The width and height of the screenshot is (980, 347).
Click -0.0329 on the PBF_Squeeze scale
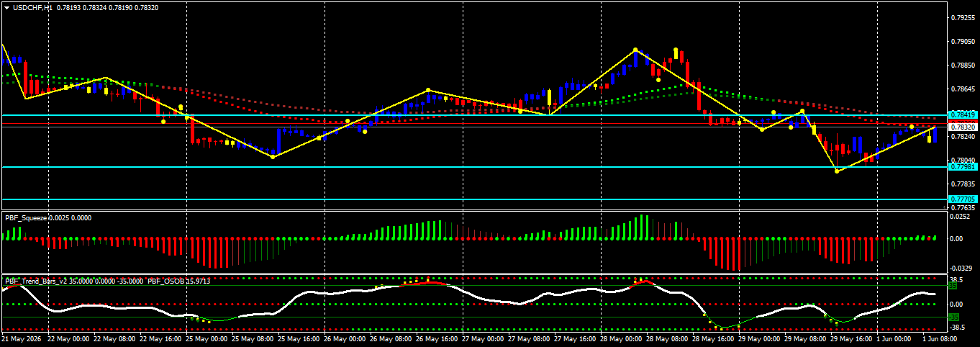coord(961,268)
